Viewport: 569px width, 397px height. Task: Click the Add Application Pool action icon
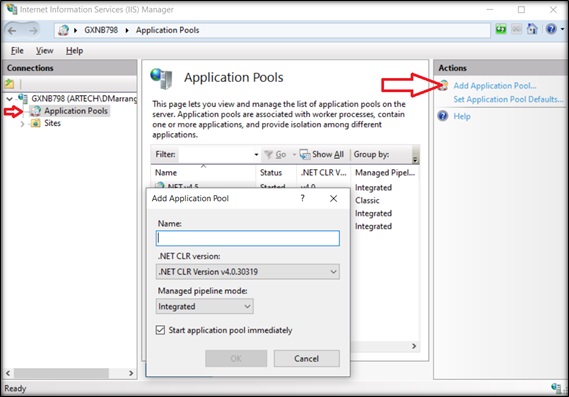point(443,86)
